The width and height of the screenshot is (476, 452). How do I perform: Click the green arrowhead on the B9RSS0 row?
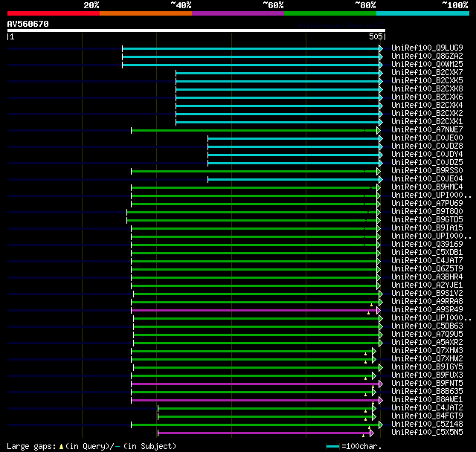click(377, 171)
